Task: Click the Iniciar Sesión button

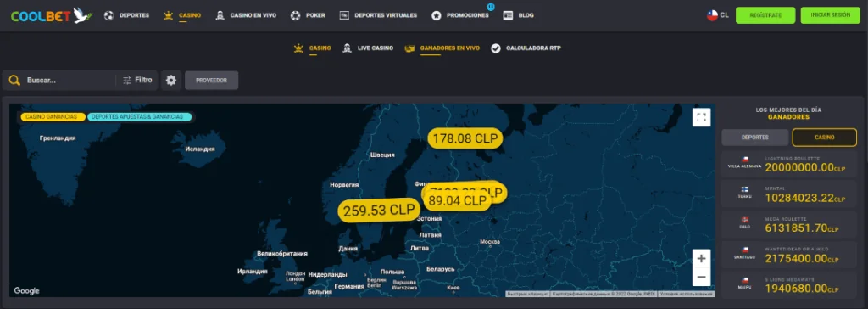Action: pos(831,15)
